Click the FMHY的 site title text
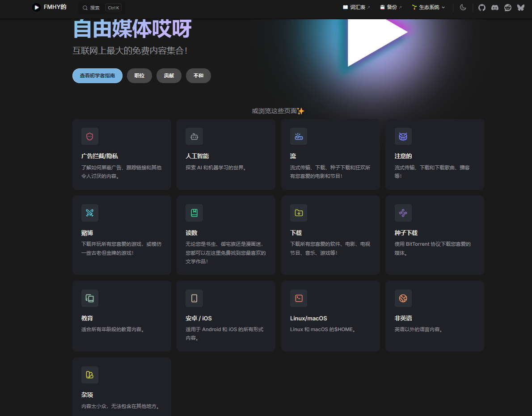Image resolution: width=532 pixels, height=416 pixels. (x=55, y=7)
